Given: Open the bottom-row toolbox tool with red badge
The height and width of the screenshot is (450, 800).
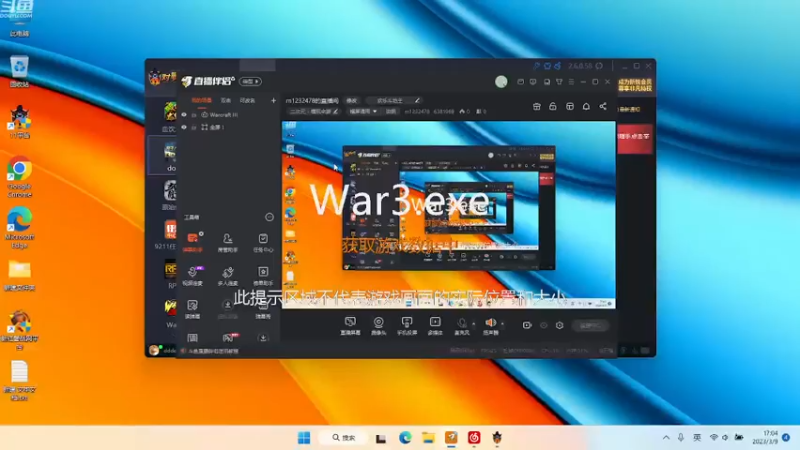Looking at the screenshot, I should pyautogui.click(x=228, y=338).
